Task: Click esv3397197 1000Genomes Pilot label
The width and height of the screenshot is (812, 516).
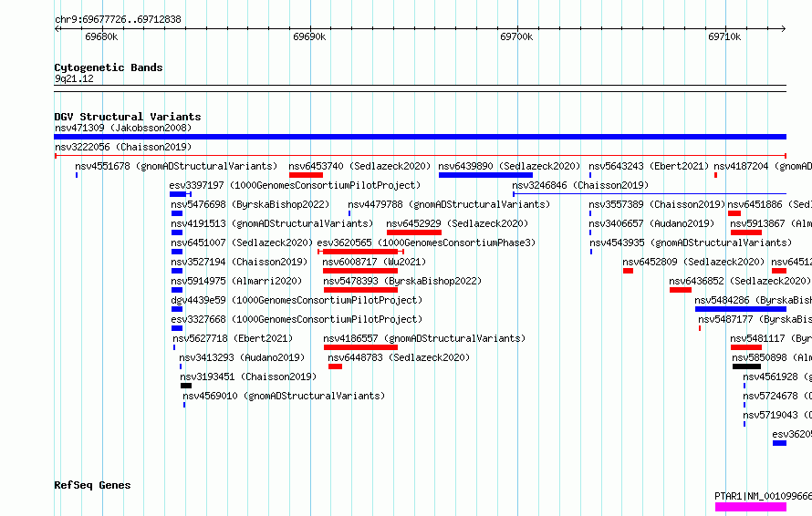Action: [x=295, y=185]
